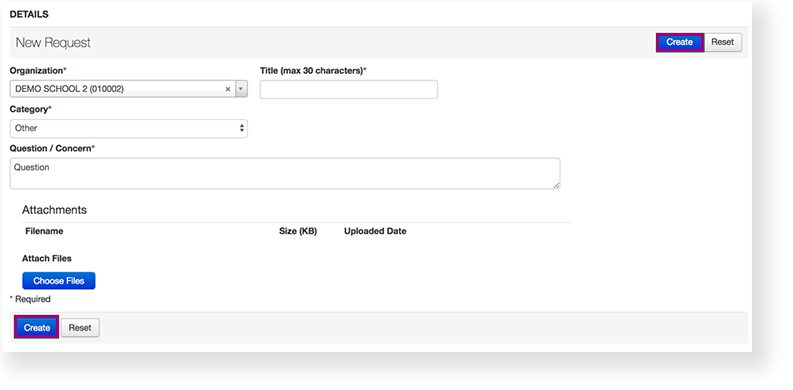Click the bottom Reset button in the footer bar

(x=80, y=328)
